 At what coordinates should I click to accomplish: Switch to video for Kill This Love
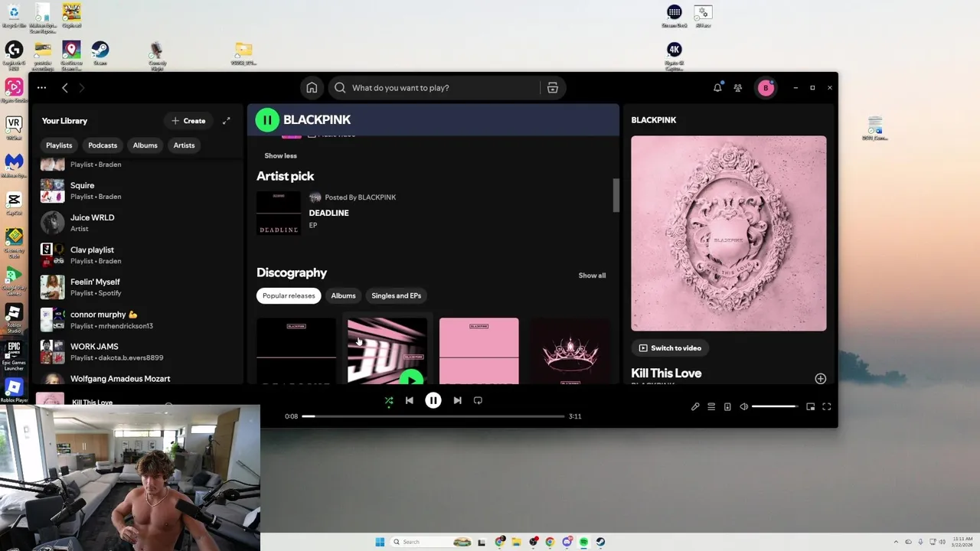tap(670, 348)
